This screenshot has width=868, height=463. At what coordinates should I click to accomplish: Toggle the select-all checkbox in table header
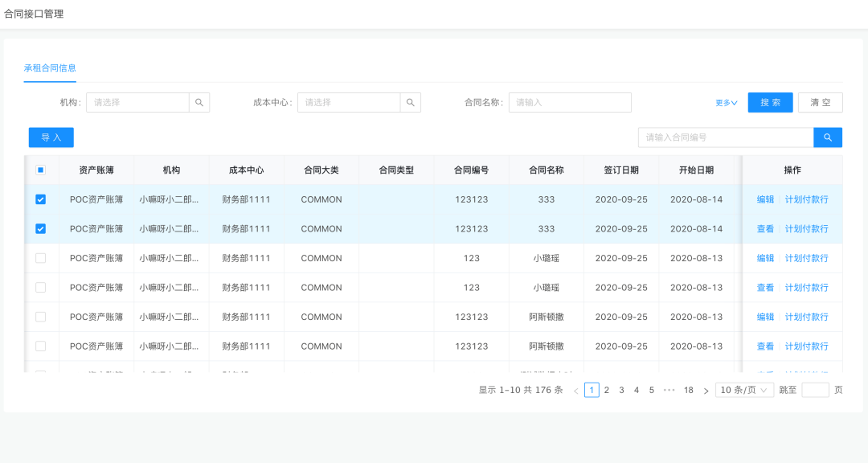coord(41,170)
